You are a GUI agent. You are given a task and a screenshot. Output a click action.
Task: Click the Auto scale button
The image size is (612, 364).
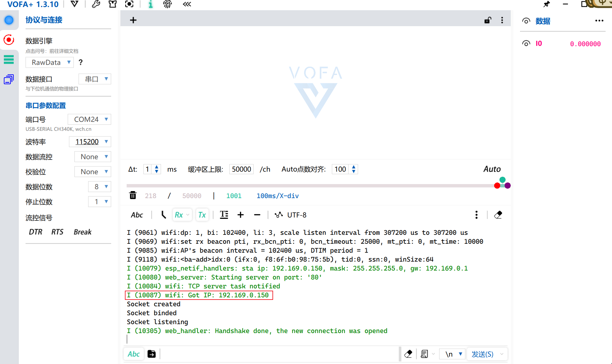pyautogui.click(x=492, y=169)
